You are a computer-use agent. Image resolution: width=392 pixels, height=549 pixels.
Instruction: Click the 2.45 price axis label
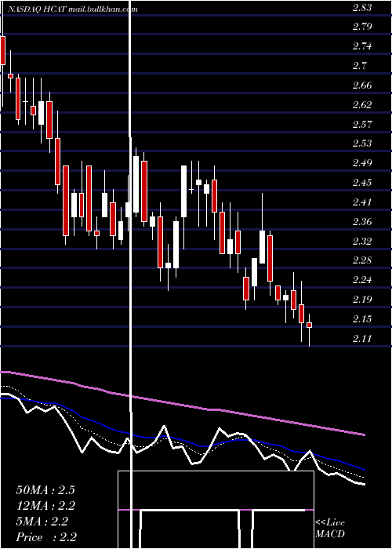pyautogui.click(x=361, y=183)
